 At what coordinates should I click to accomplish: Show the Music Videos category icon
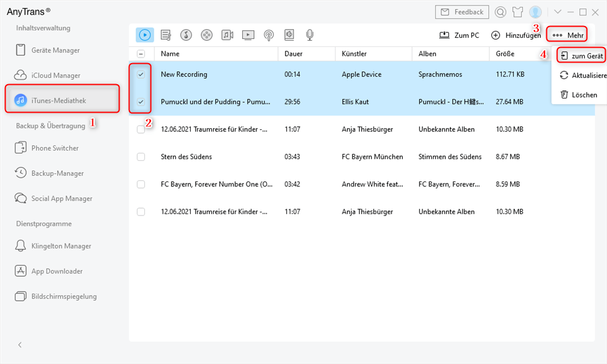227,35
